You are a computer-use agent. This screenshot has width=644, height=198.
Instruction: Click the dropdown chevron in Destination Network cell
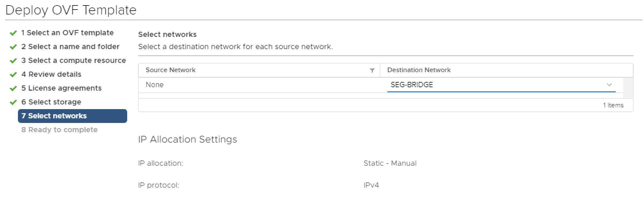(x=609, y=85)
